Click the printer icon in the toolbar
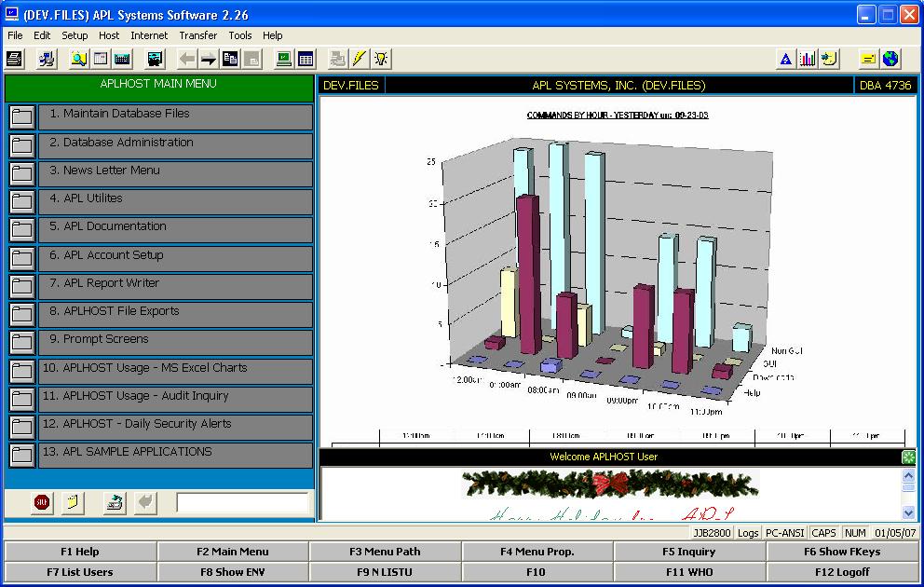 (14, 59)
